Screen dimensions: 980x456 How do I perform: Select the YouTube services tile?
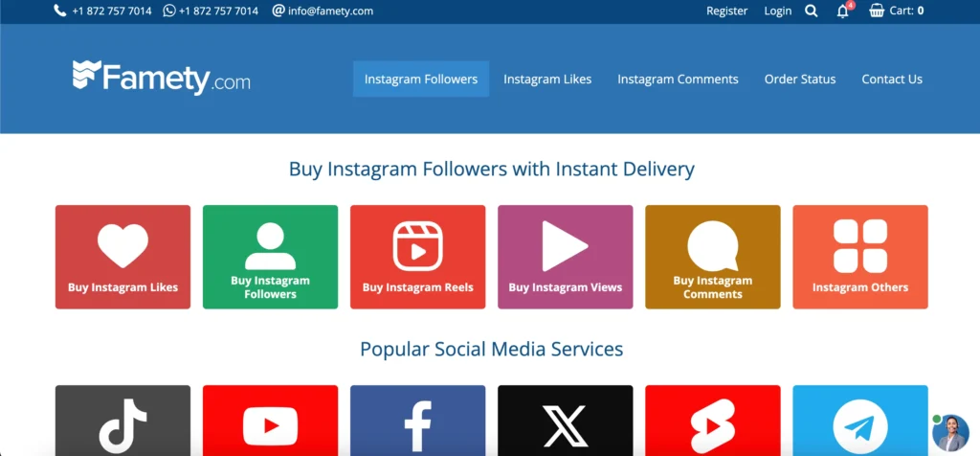[270, 421]
